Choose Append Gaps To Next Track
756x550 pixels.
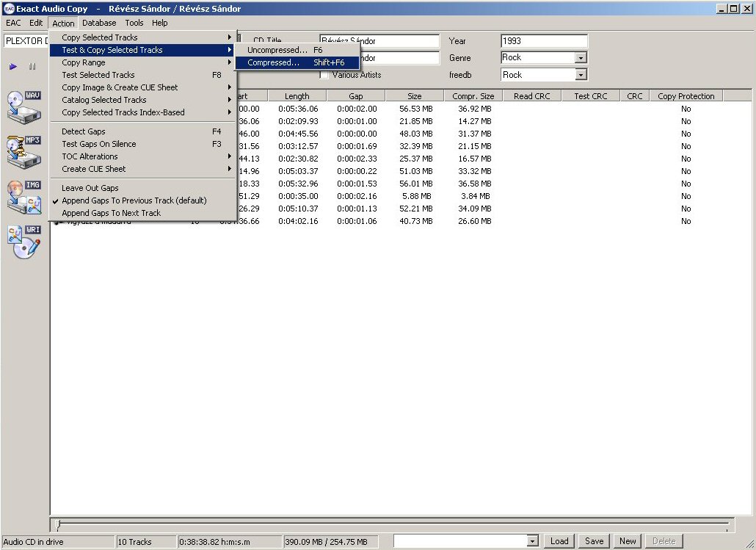pyautogui.click(x=111, y=213)
